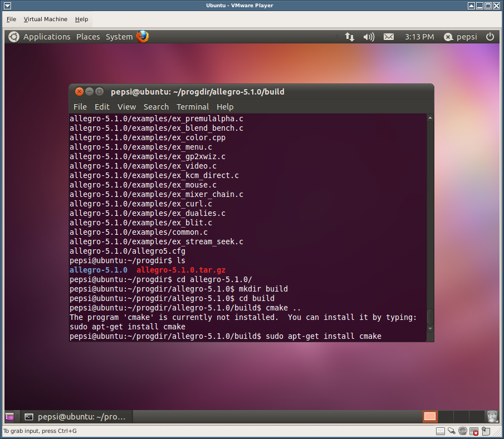The height and width of the screenshot is (439, 504).
Task: Click the VMware disconnected network adapter icon
Action: click(474, 431)
